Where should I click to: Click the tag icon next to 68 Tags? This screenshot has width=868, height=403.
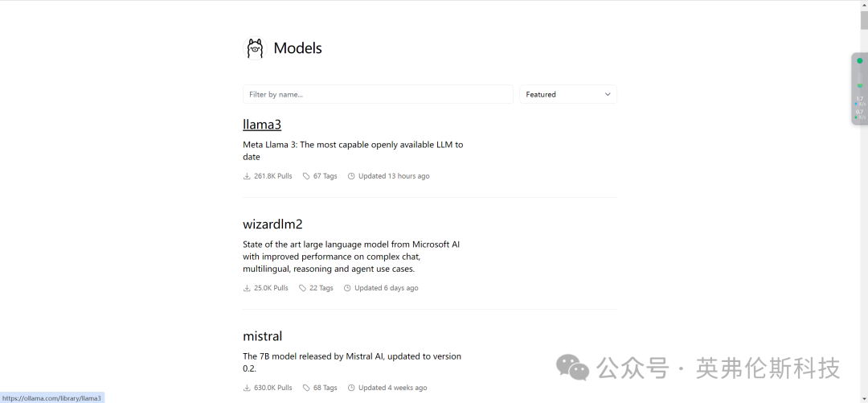[306, 388]
